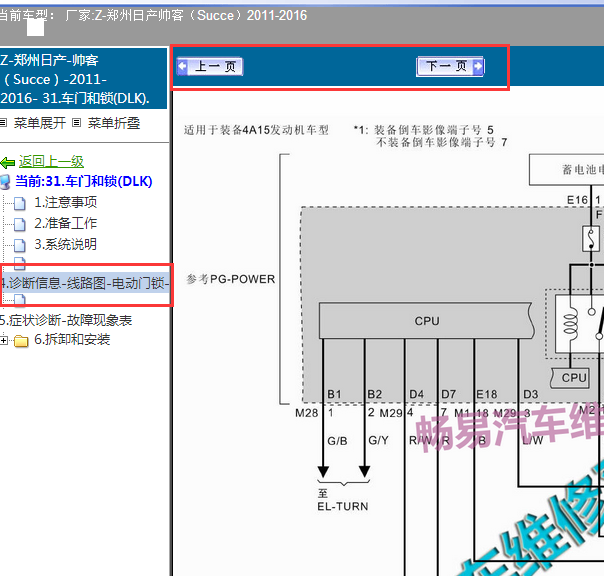604x576 pixels.
Task: Click the document icon above 5.症状诊断 entry
Action: pyautogui.click(x=20, y=299)
